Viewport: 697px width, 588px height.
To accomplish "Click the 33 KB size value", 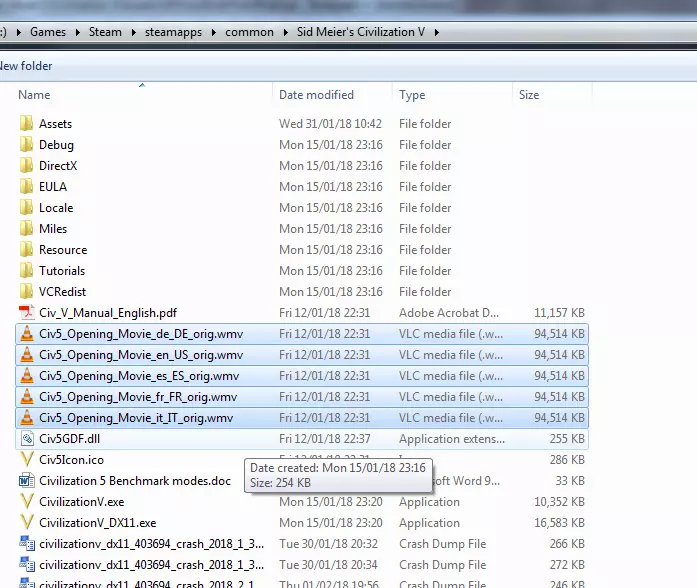I will coord(570,480).
